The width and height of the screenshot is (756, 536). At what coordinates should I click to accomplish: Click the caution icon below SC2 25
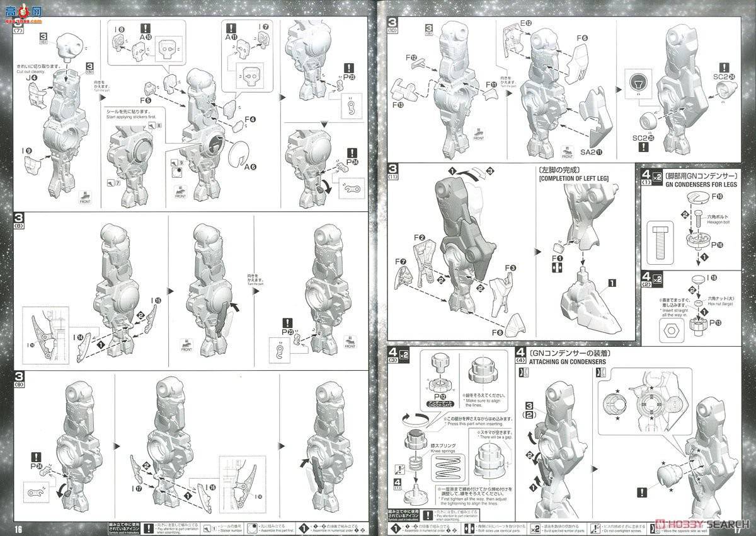point(643,147)
